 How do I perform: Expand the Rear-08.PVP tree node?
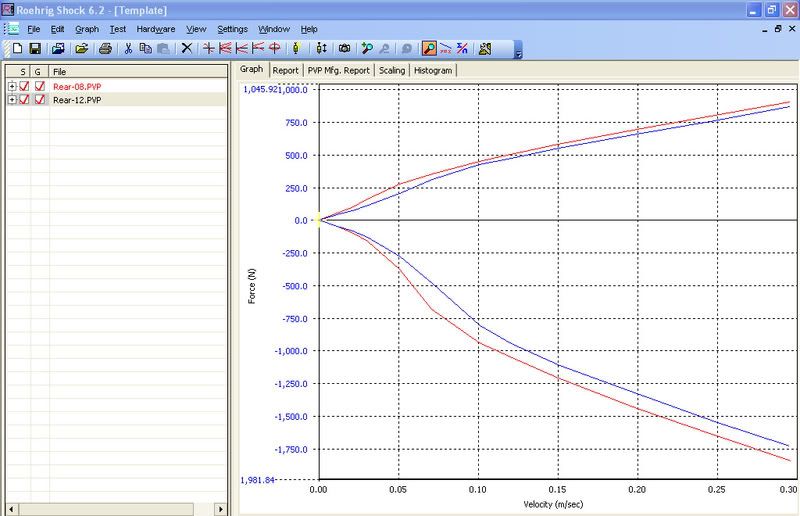coord(12,87)
